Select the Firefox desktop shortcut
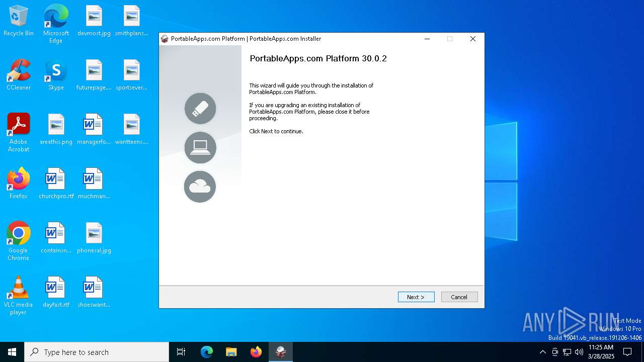This screenshot has width=644, height=362. pyautogui.click(x=19, y=184)
